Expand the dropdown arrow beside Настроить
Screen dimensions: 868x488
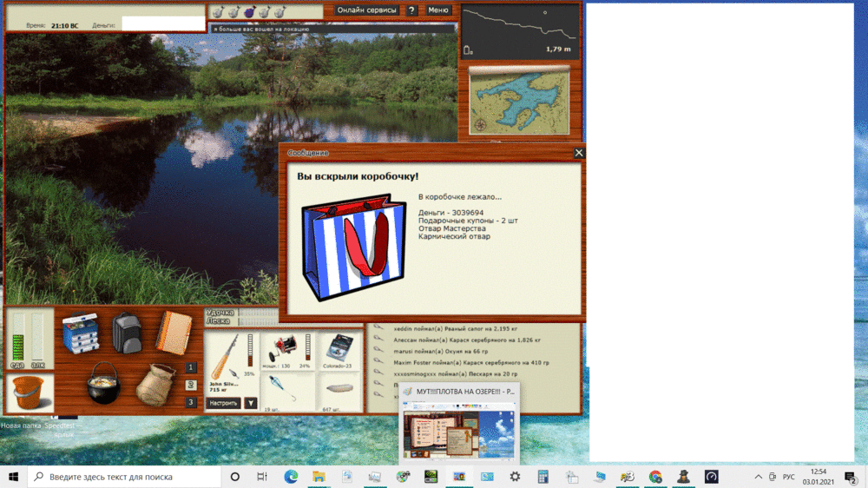[x=250, y=403]
